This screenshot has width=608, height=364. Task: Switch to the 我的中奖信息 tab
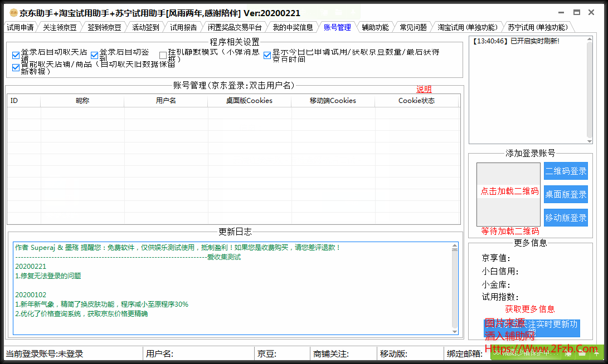(x=293, y=27)
